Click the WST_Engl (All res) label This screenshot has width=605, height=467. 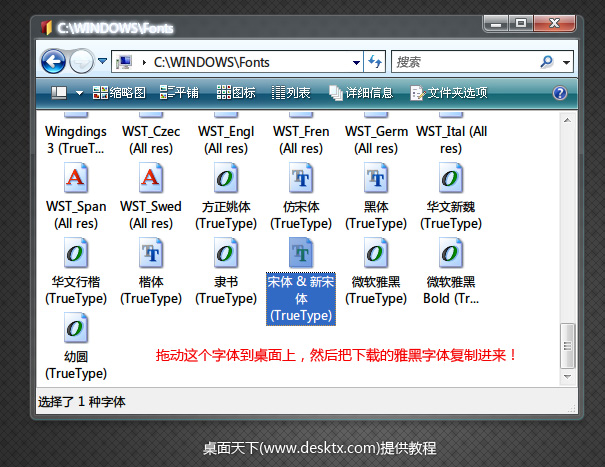pyautogui.click(x=226, y=140)
